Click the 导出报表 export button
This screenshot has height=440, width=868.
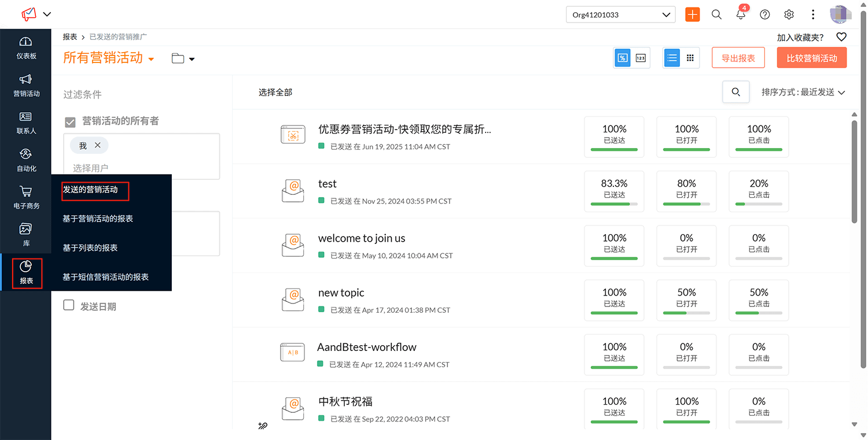pyautogui.click(x=738, y=58)
